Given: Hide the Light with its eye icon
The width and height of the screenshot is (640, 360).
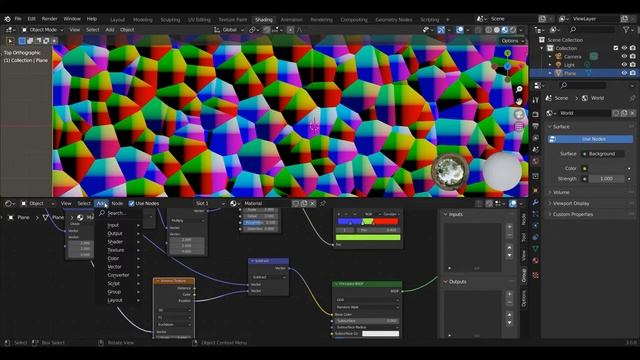Looking at the screenshot, I should click(624, 65).
